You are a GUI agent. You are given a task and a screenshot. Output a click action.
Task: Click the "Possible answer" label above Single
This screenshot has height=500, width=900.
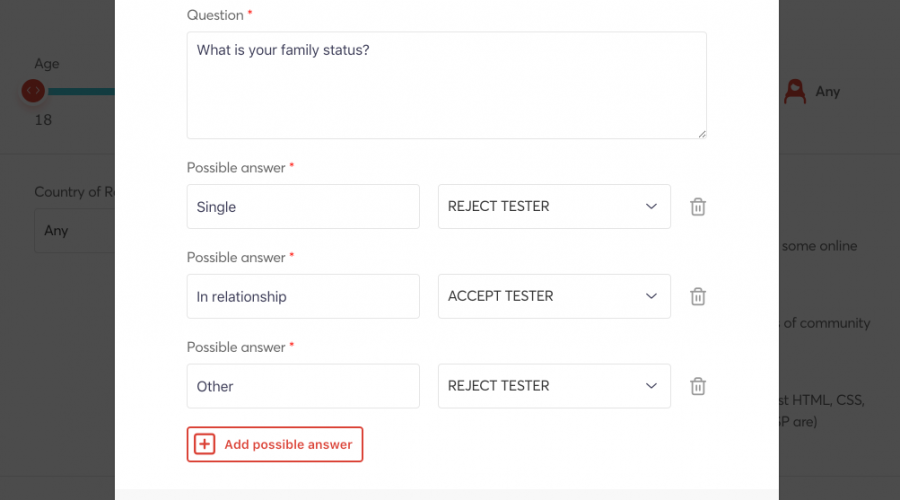[x=236, y=168]
